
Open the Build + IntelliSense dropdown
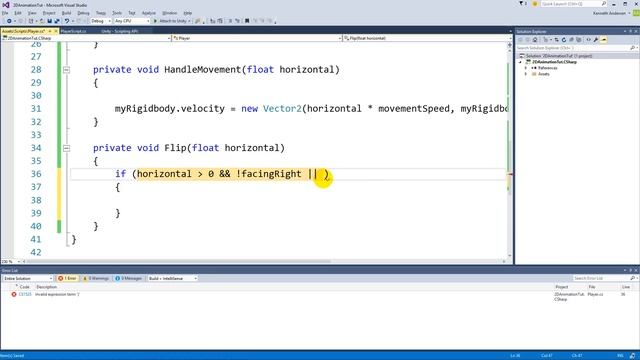pos(172,278)
